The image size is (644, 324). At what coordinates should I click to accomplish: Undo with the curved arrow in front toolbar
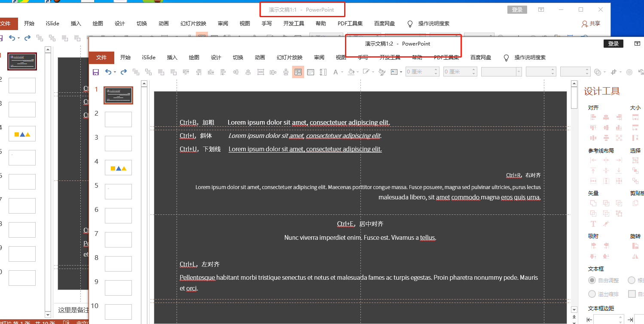(108, 72)
